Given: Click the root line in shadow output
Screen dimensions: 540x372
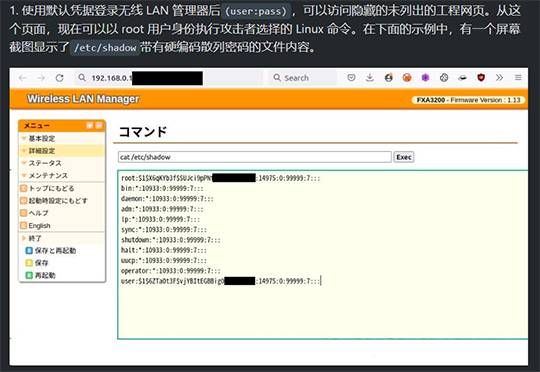Looking at the screenshot, I should (x=220, y=178).
